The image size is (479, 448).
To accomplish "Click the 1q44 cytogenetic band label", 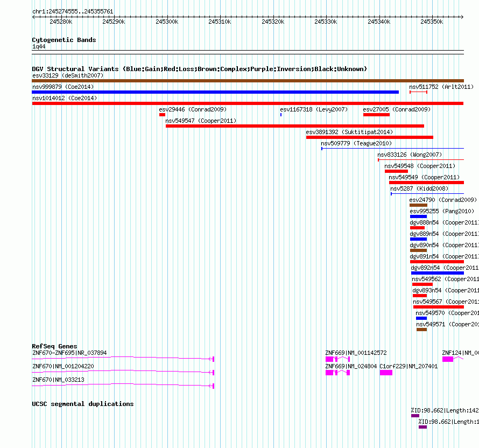I will 39,46.
